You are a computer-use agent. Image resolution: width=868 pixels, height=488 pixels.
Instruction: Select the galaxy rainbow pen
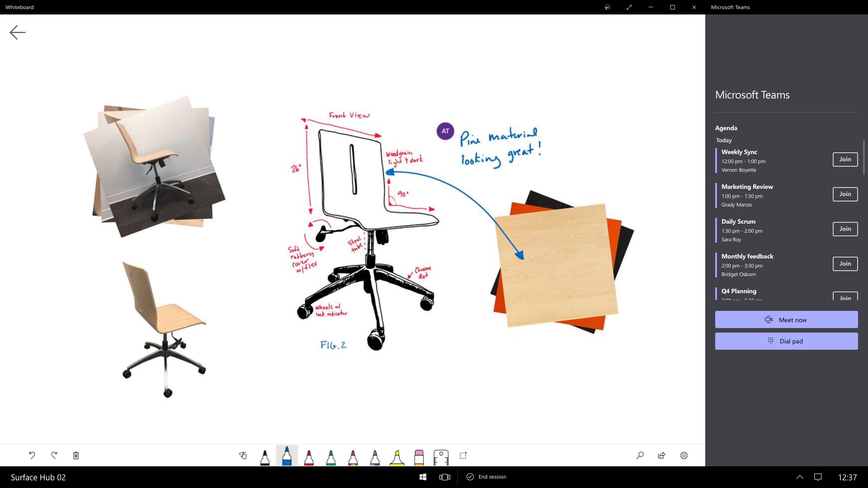tap(375, 456)
